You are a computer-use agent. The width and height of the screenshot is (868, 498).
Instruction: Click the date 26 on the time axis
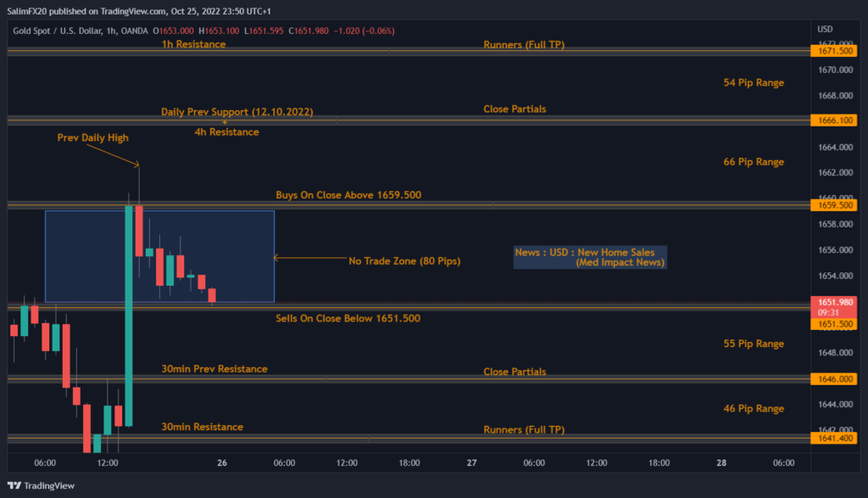click(x=221, y=463)
